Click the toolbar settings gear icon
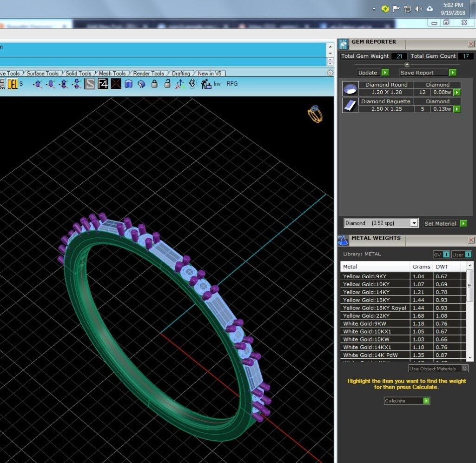 (330, 73)
